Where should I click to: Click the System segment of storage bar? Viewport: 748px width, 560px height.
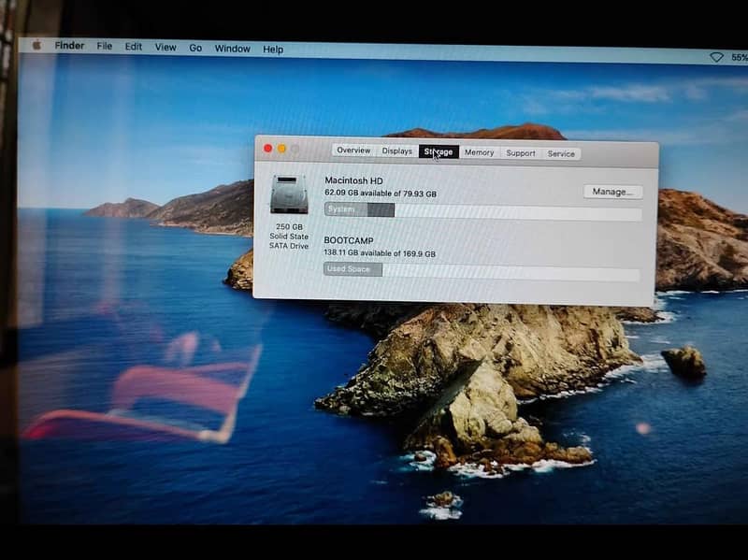[x=346, y=209]
